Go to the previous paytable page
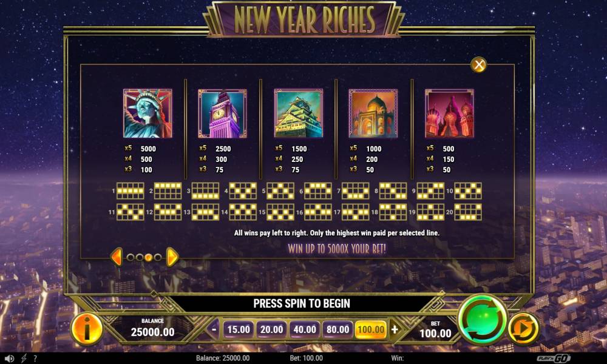The width and height of the screenshot is (607, 364). click(116, 257)
